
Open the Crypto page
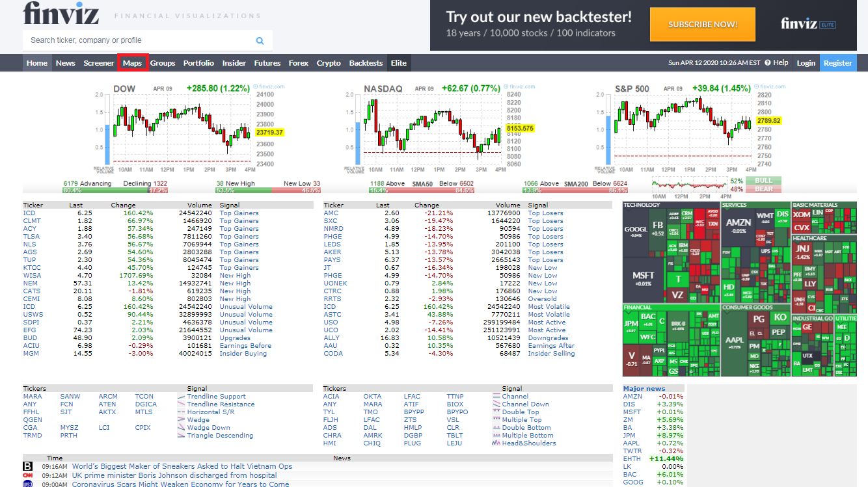[x=329, y=63]
